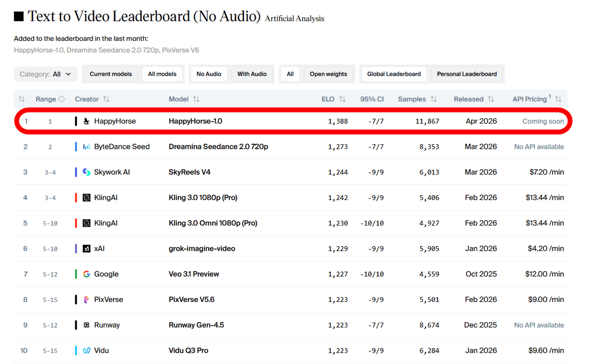
Task: Click the ByteDance Seed logo icon
Action: (86, 147)
